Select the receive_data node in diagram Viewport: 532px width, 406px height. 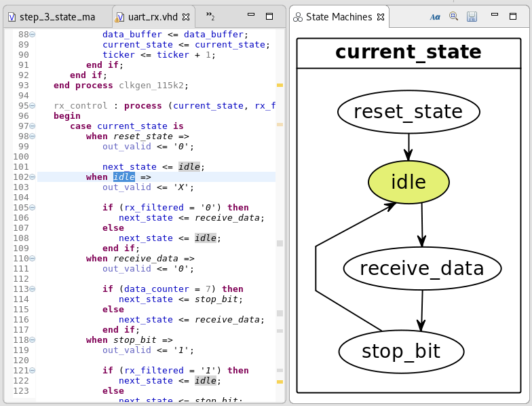(422, 268)
